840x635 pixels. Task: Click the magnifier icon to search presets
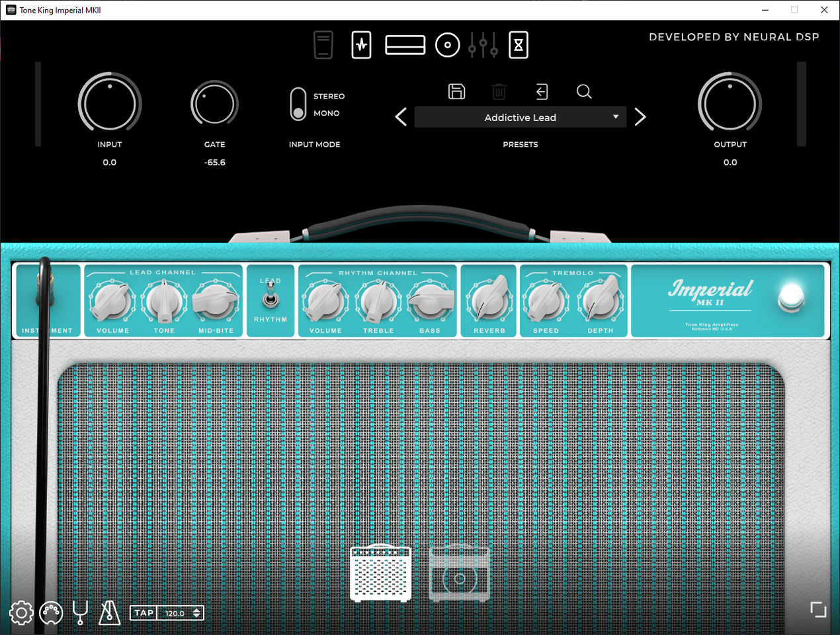tap(584, 91)
